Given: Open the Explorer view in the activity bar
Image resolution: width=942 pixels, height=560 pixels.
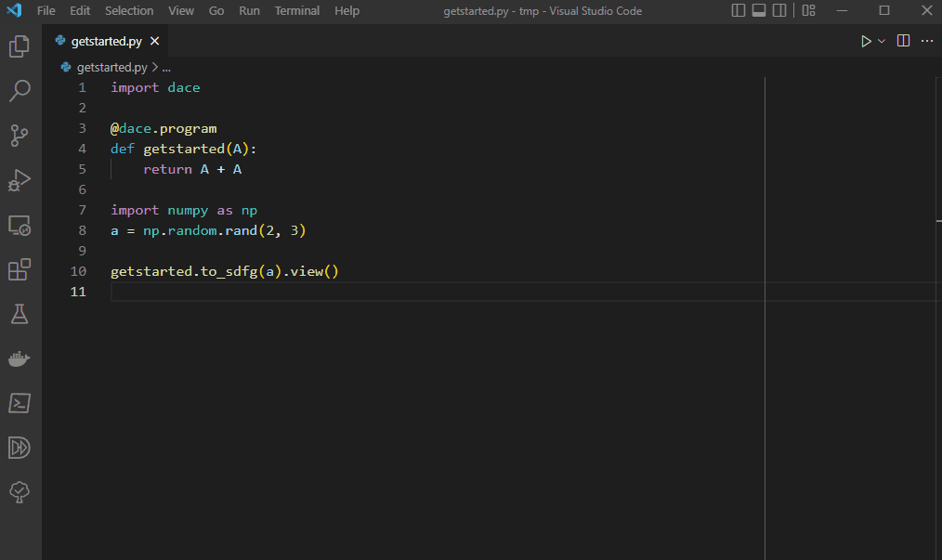Looking at the screenshot, I should (x=19, y=46).
